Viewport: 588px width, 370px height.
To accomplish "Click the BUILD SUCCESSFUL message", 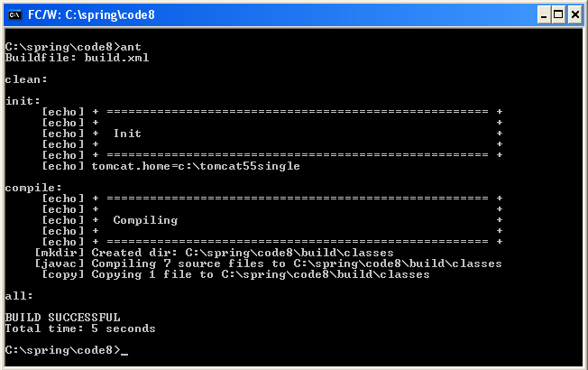I will pyautogui.click(x=62, y=318).
